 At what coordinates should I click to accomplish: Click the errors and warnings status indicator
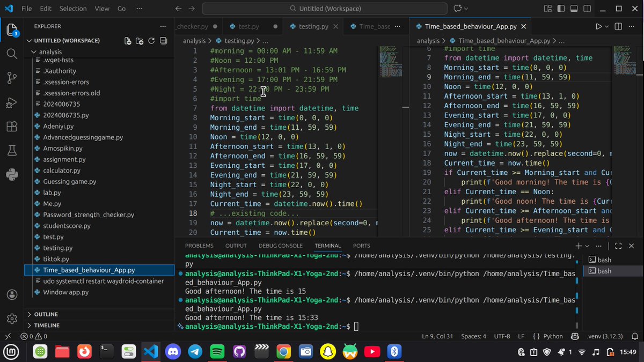click(x=34, y=336)
